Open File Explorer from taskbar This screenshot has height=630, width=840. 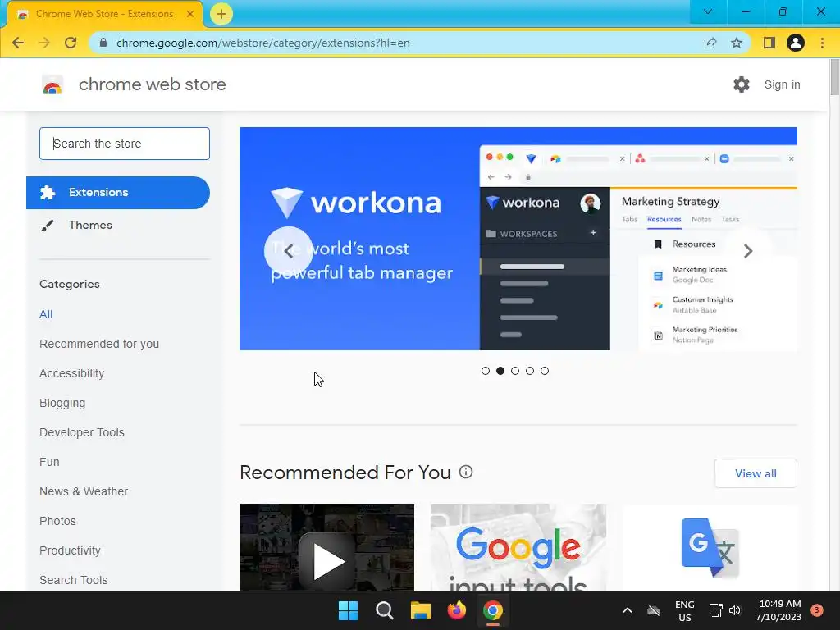pos(421,610)
